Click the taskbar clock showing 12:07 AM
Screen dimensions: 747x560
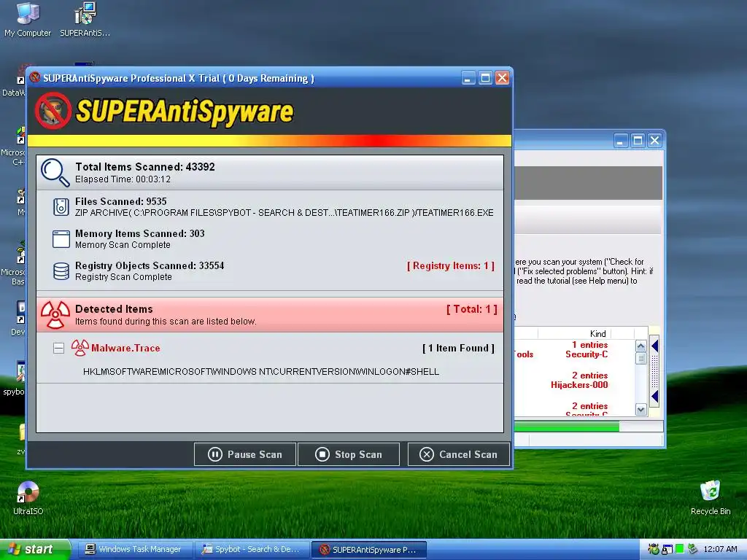(720, 549)
